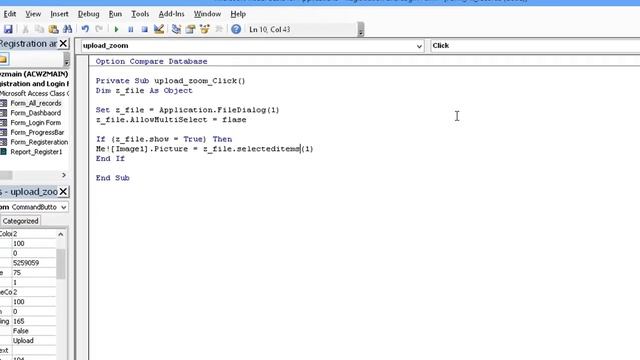Screen dimensions: 640x360
Task: Click the form icon beside Form_All_records
Action: pos(3,103)
